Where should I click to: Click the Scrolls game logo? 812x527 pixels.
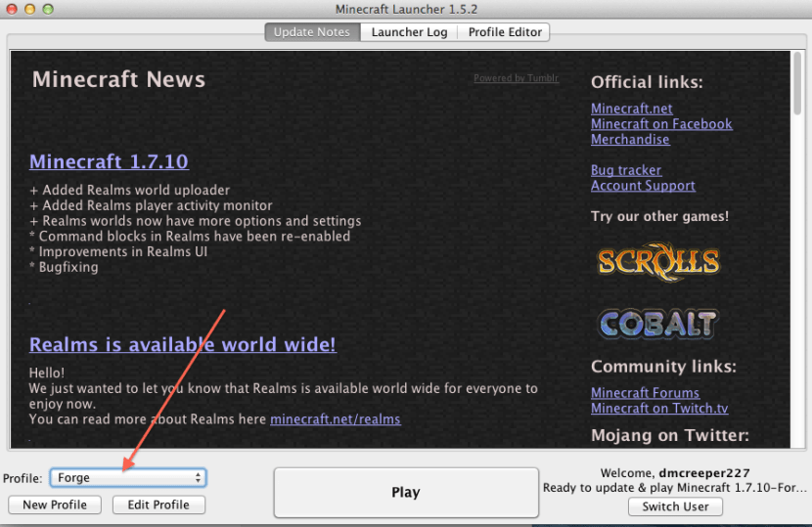(658, 261)
